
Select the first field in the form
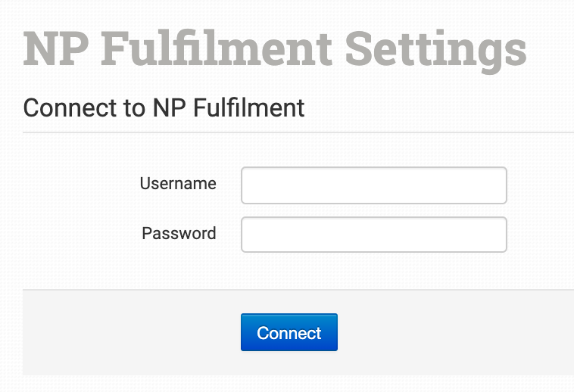(x=373, y=185)
